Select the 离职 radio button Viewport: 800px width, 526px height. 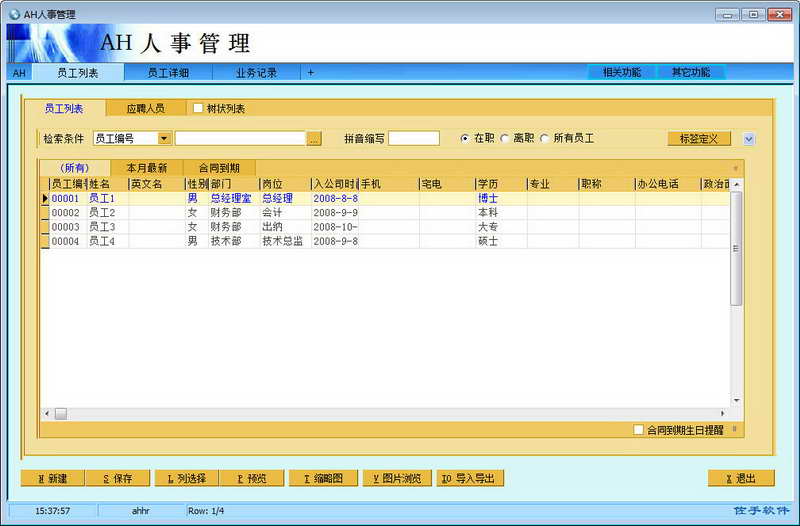(505, 139)
